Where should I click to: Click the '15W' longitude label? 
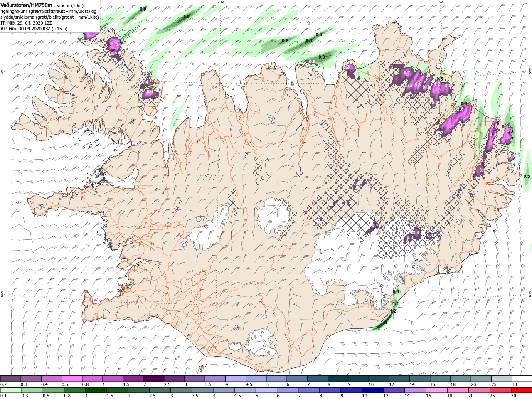[440, 2]
